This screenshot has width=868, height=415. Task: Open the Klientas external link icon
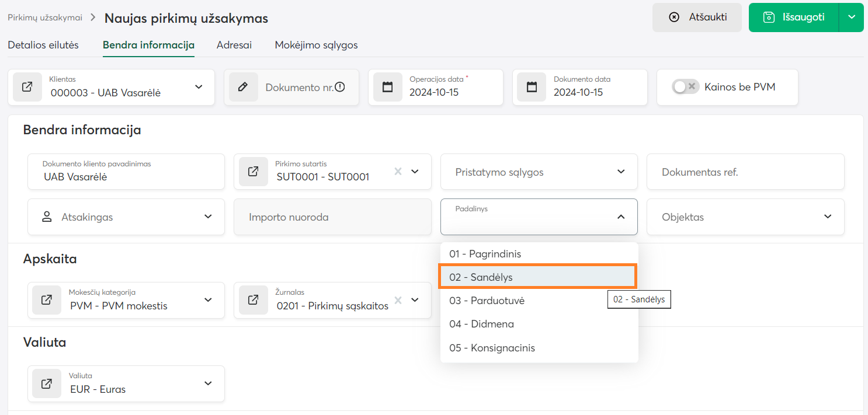27,87
